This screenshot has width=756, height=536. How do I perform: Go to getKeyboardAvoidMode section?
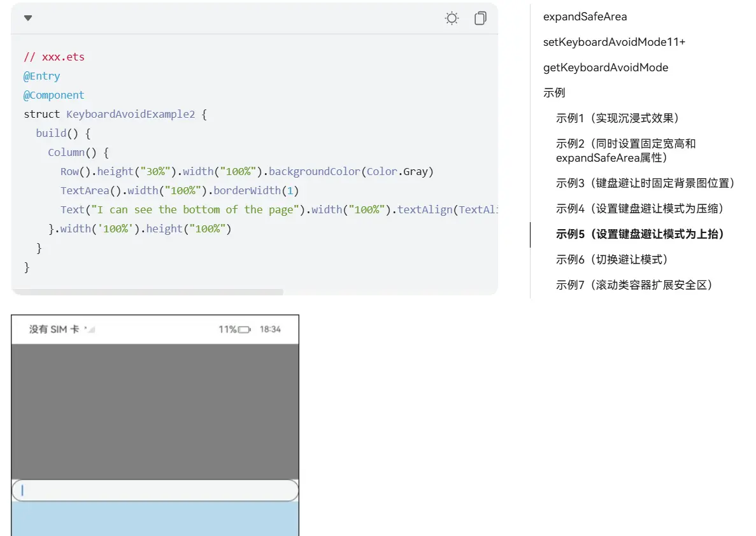click(605, 67)
